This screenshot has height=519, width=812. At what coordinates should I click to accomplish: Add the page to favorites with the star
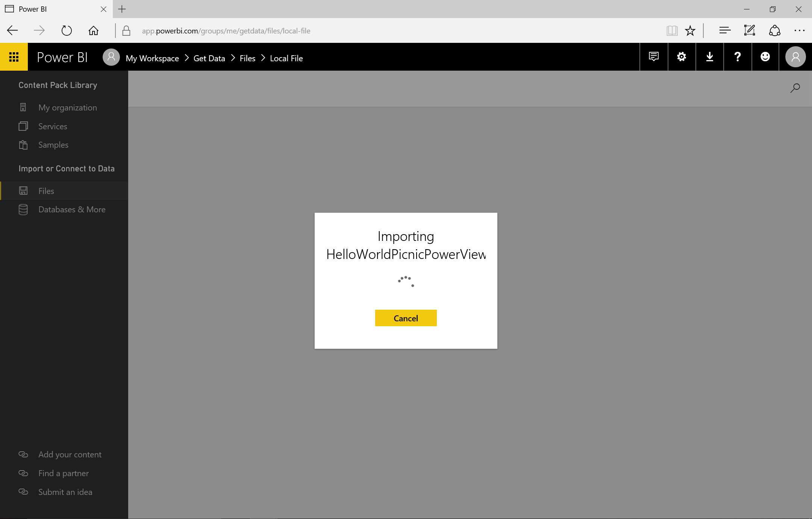[690, 30]
